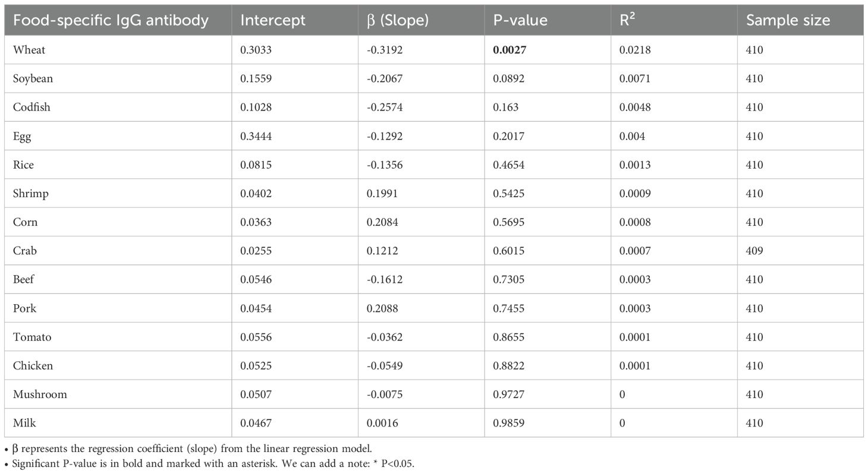The width and height of the screenshot is (868, 474).
Task: Select the Soybean row label
Action: (x=33, y=78)
